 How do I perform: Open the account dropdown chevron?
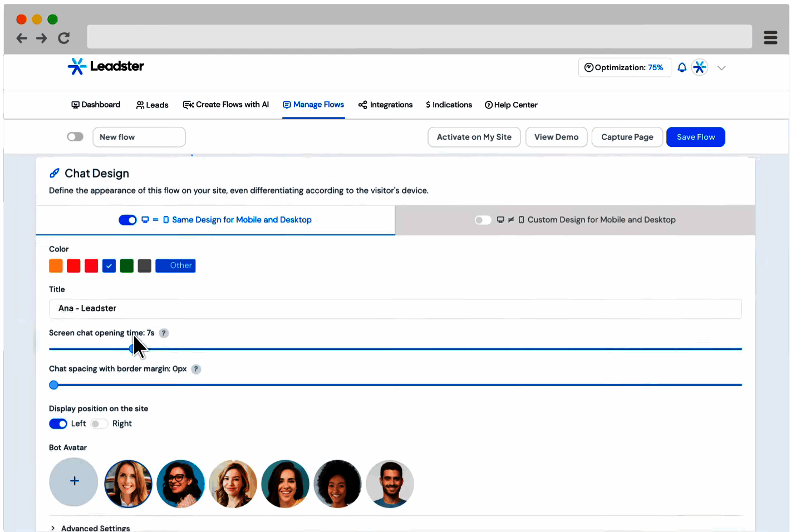[721, 68]
